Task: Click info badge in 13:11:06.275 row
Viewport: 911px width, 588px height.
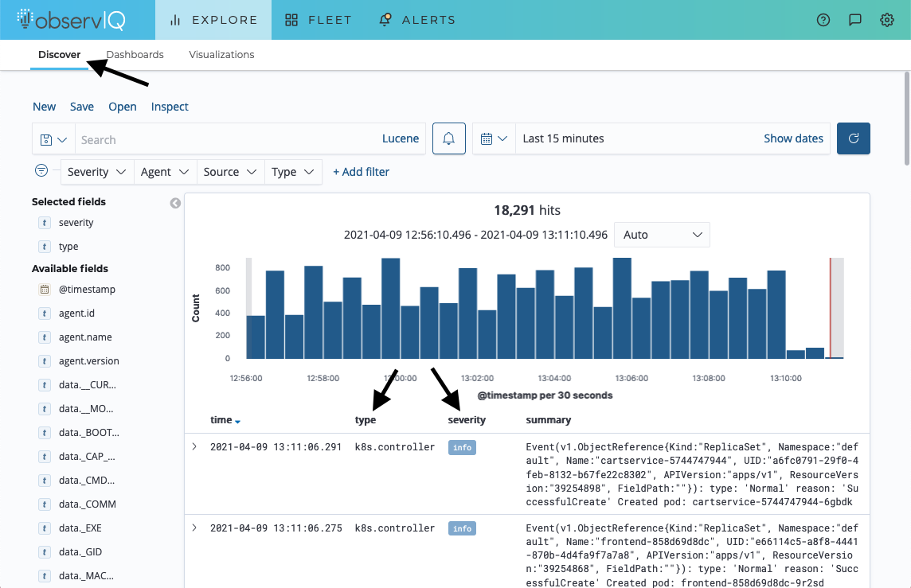Action: [x=462, y=528]
